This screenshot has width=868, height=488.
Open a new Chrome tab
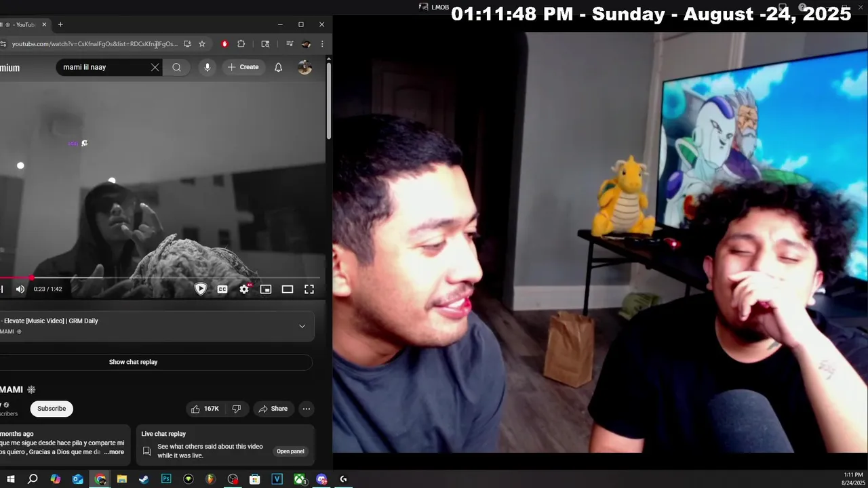60,24
